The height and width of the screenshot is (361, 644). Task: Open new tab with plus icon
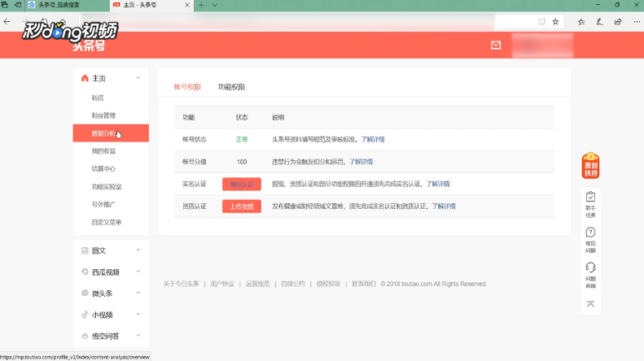pos(201,6)
